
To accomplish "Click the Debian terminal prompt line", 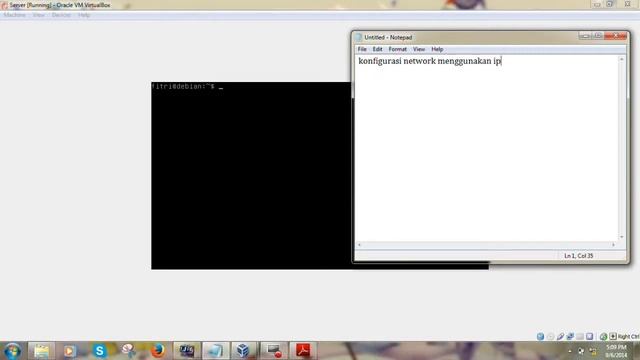I will point(187,87).
